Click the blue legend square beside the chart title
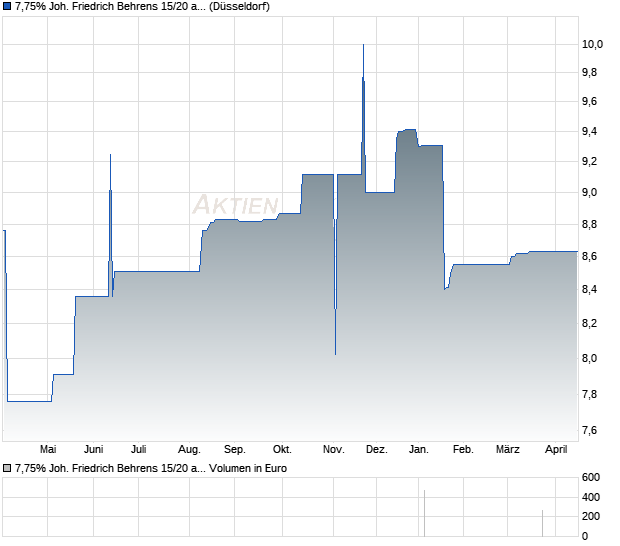Image resolution: width=620 pixels, height=546 pixels. point(7,7)
